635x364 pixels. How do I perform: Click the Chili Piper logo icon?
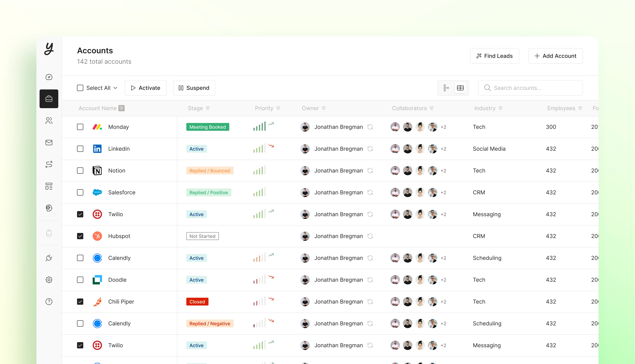click(x=97, y=301)
